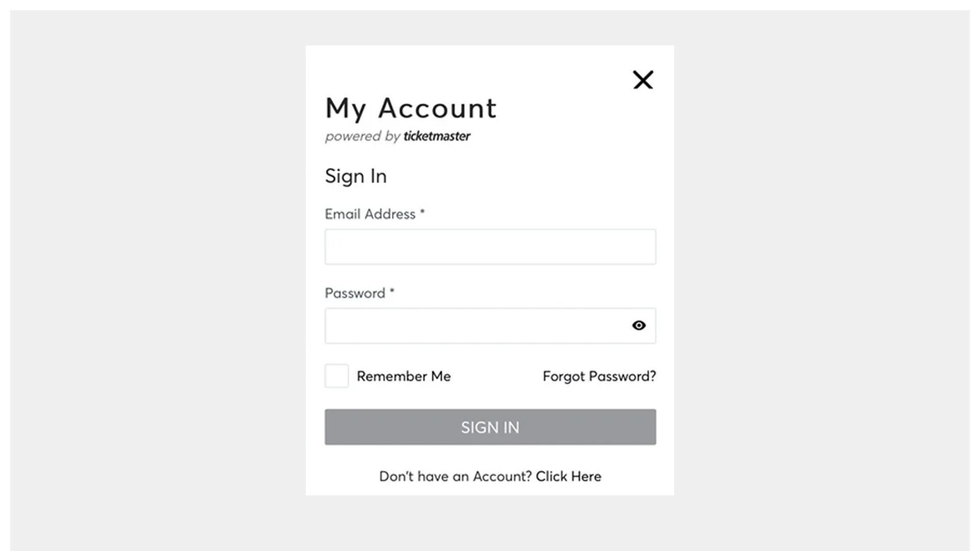Click the "powered by" text
980x551 pixels.
362,136
